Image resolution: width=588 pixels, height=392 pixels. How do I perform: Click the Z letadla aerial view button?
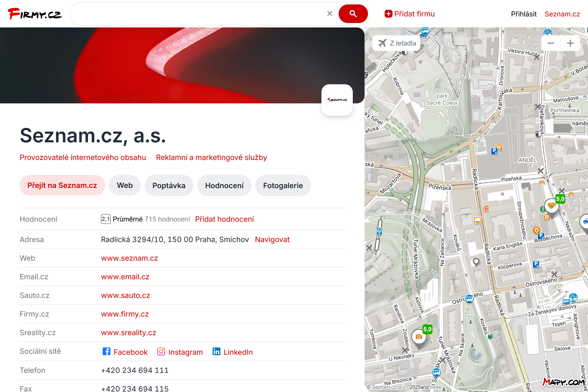tap(396, 43)
